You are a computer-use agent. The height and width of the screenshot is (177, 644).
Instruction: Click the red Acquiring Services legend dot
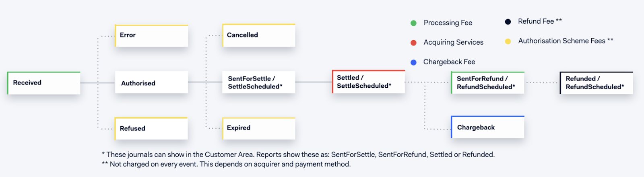pyautogui.click(x=413, y=43)
